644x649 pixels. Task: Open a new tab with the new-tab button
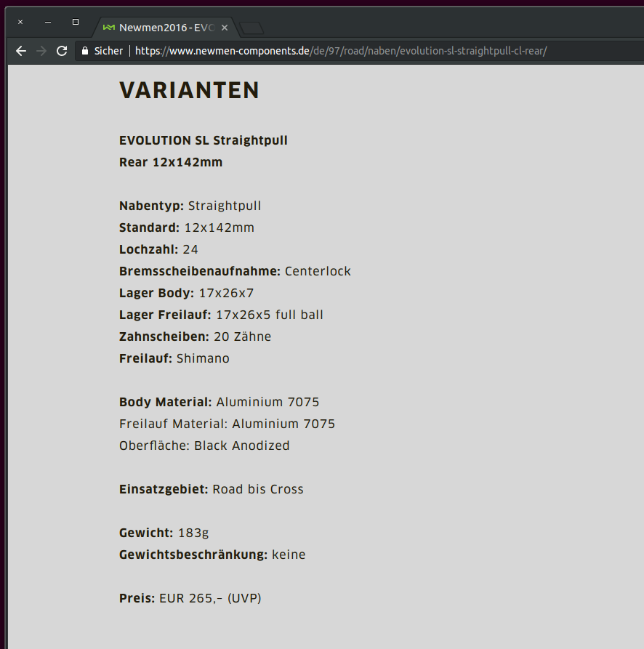[251, 28]
